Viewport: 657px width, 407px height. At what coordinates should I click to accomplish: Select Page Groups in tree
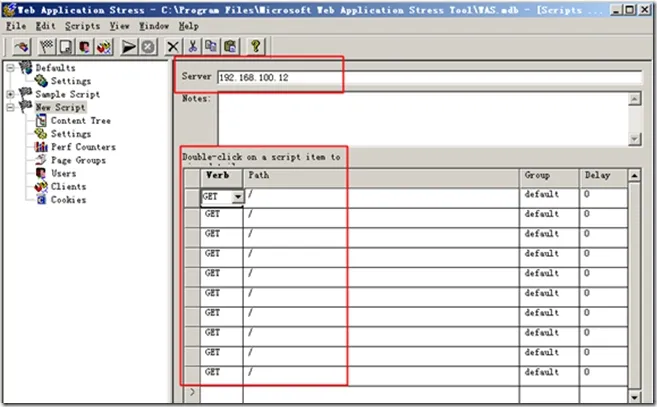(78, 160)
